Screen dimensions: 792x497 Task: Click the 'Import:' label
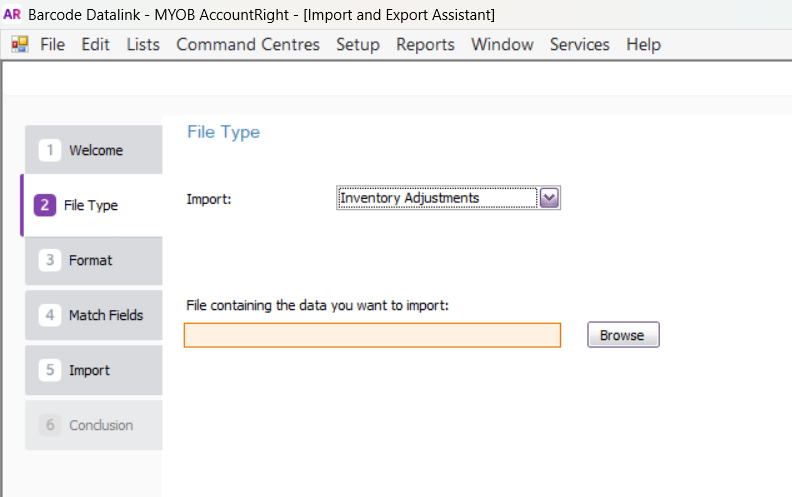[209, 199]
